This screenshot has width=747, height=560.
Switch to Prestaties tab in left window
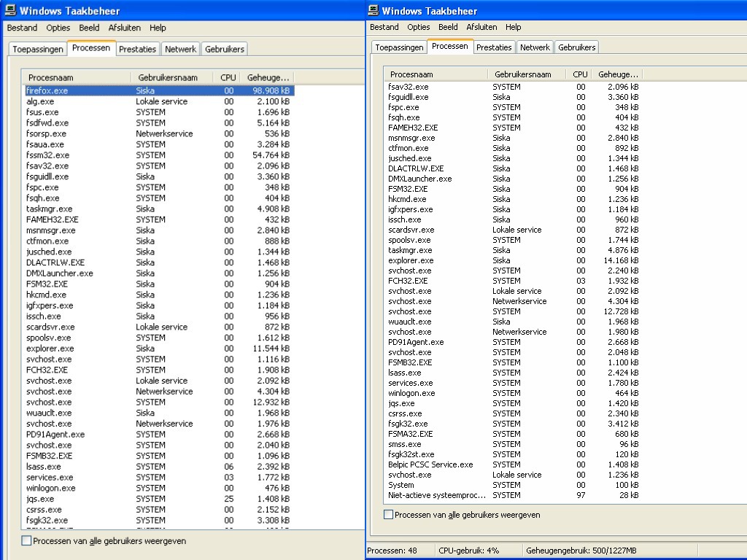coord(137,49)
